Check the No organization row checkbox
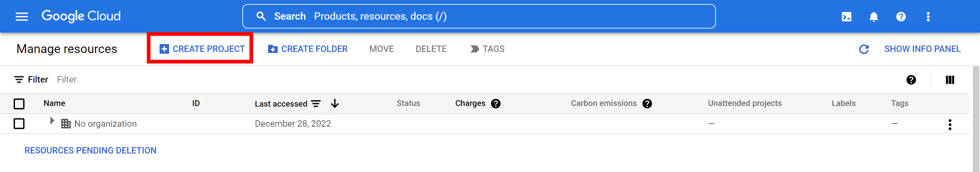980x172 pixels. (19, 124)
